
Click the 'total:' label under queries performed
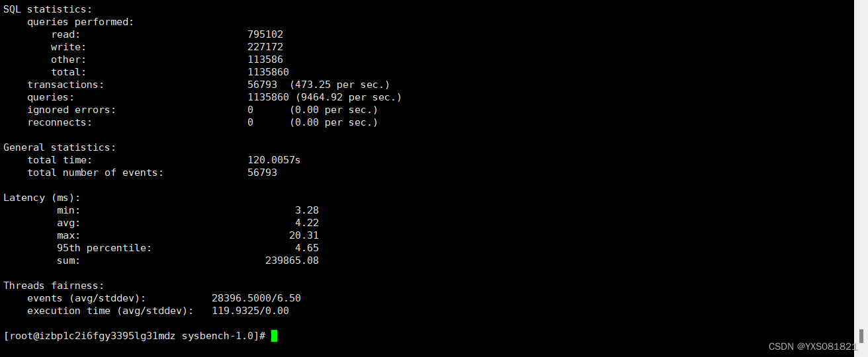coord(69,72)
